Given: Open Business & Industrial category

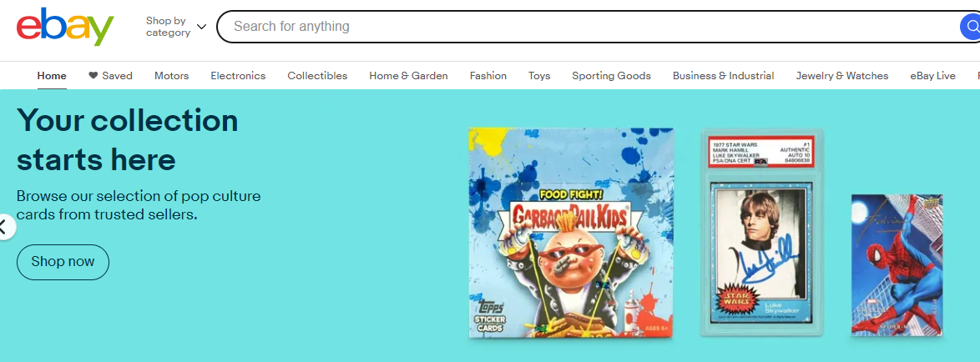Looking at the screenshot, I should point(723,76).
